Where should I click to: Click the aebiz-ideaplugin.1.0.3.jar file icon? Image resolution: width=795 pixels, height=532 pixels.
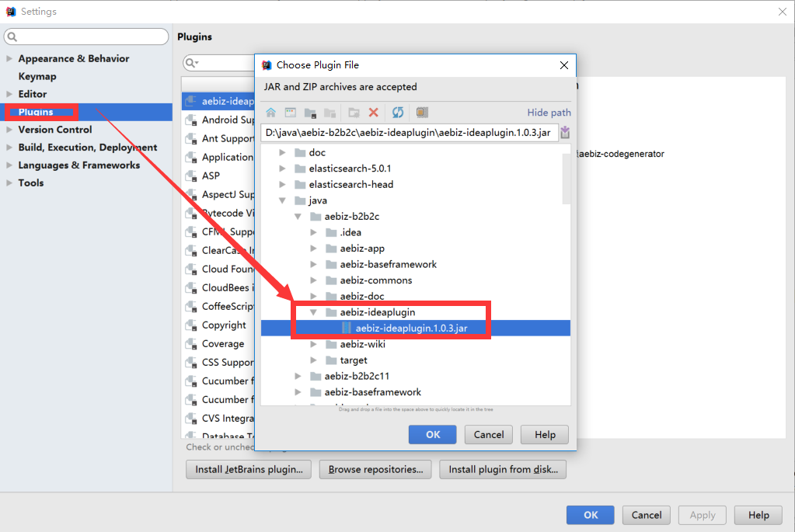coord(347,329)
